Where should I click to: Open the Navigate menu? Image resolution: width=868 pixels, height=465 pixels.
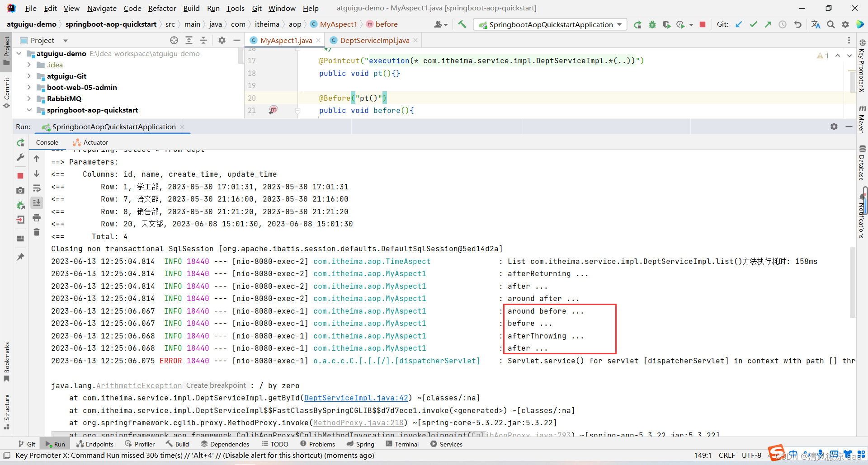[x=102, y=8]
